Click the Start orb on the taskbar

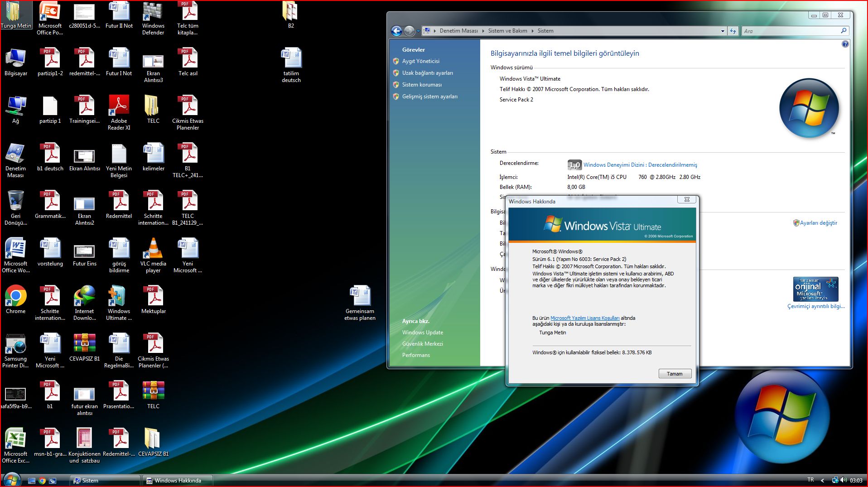pos(12,479)
